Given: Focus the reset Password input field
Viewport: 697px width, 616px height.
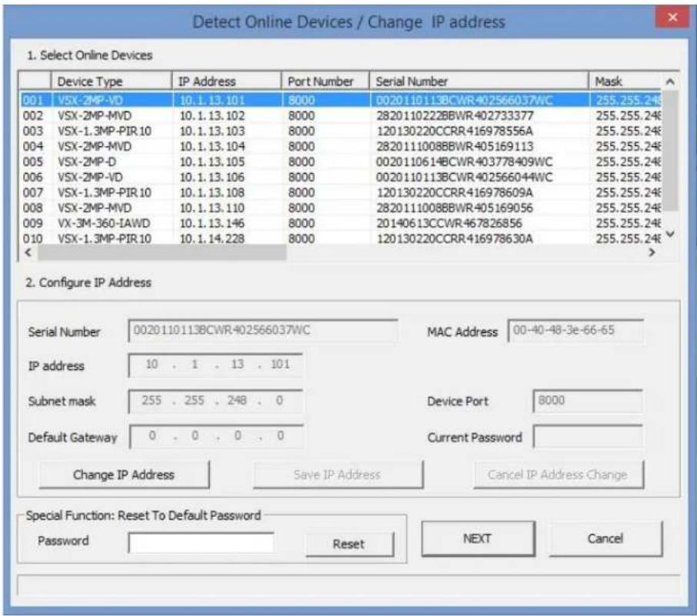Looking at the screenshot, I should [201, 543].
